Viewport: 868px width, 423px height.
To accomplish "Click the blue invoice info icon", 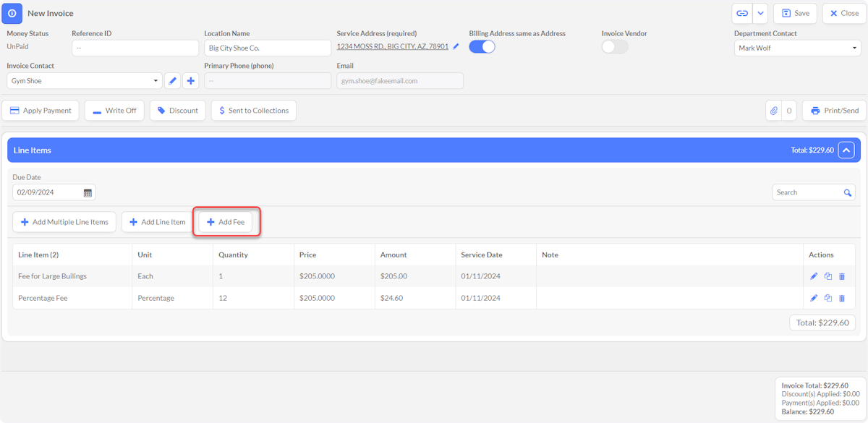I will coord(12,13).
